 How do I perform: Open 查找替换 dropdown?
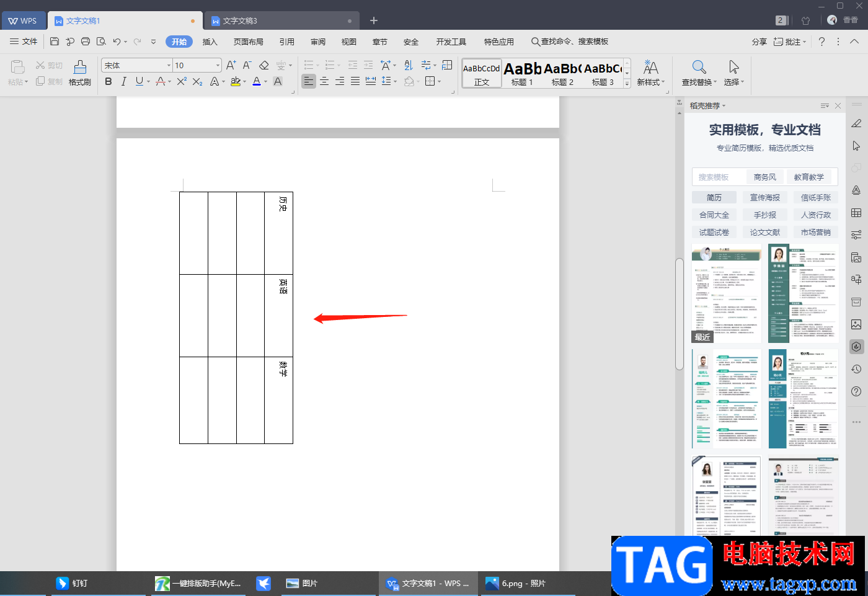(699, 73)
